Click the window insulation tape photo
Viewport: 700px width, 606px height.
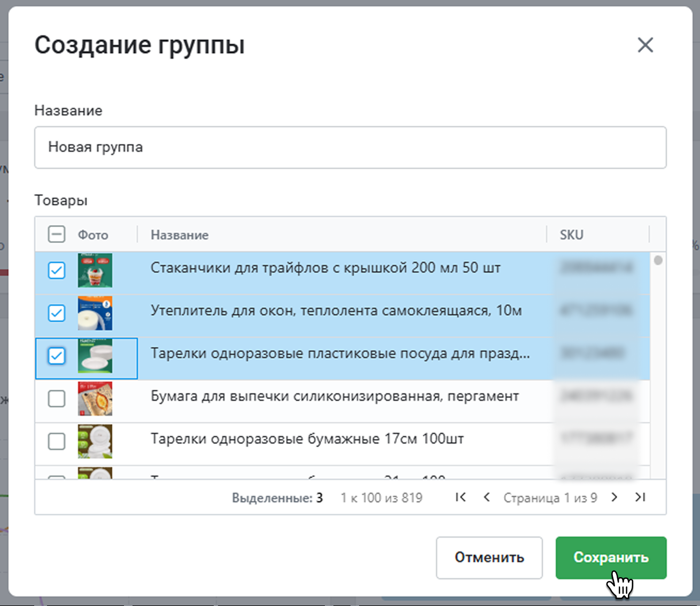[x=95, y=313]
